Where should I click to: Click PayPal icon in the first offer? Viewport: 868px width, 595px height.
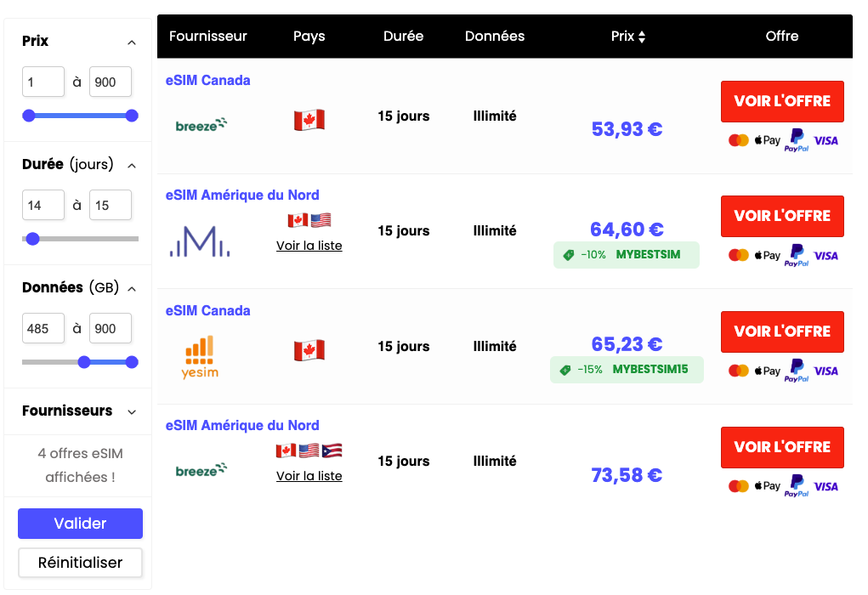797,140
